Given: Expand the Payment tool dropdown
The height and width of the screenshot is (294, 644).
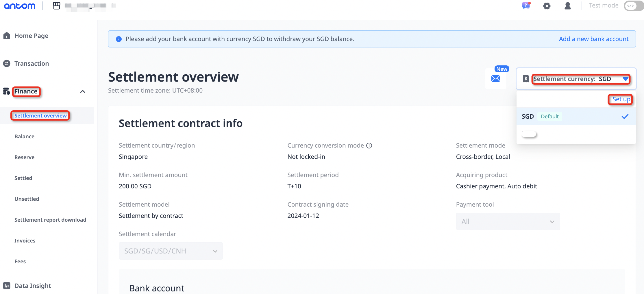Looking at the screenshot, I should tap(508, 221).
